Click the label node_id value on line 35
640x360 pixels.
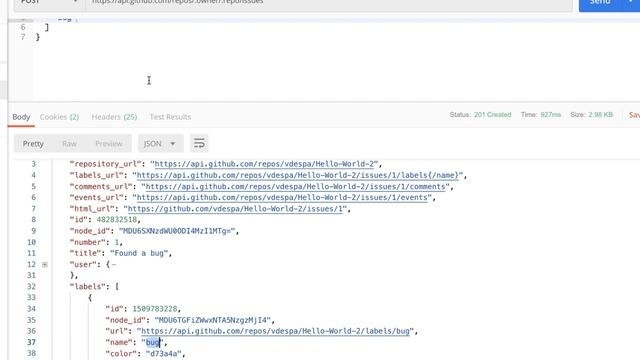[213, 320]
